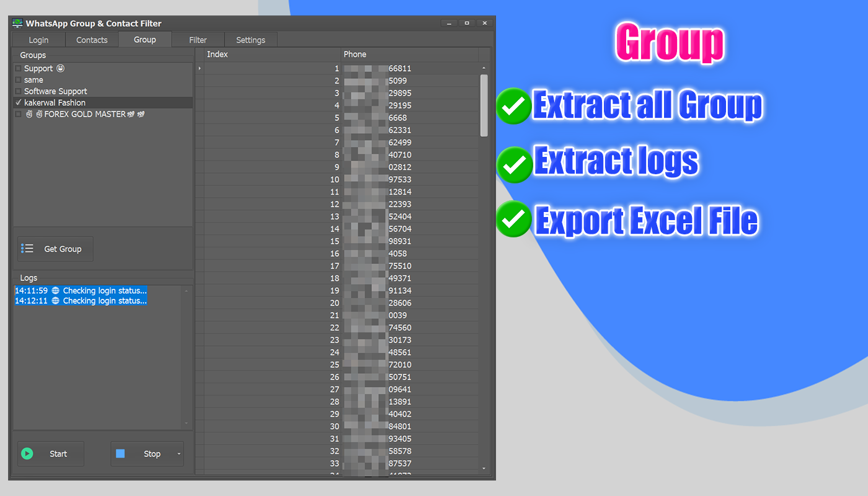Maximize the WhatsApp Group & Contact Filter window
This screenshot has width=868, height=496.
click(x=467, y=24)
